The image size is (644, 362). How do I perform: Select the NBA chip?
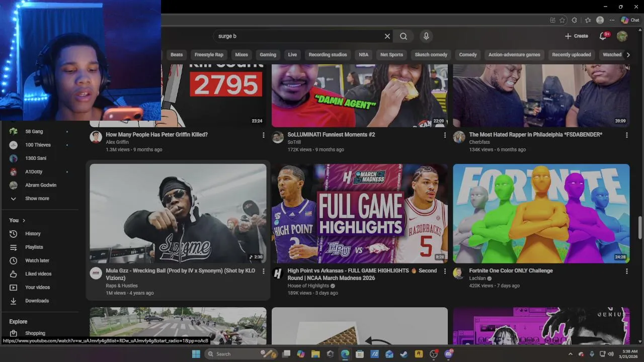[363, 55]
